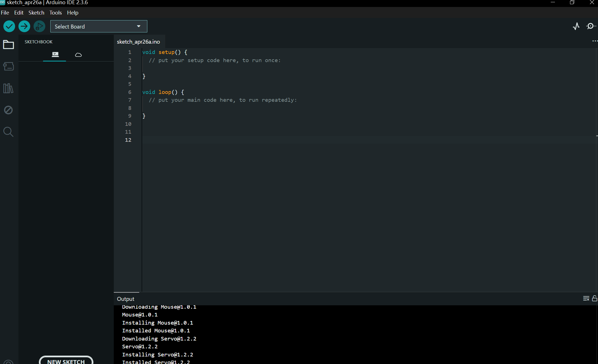Clear the Output panel contents
This screenshot has width=598, height=364.
(x=586, y=299)
